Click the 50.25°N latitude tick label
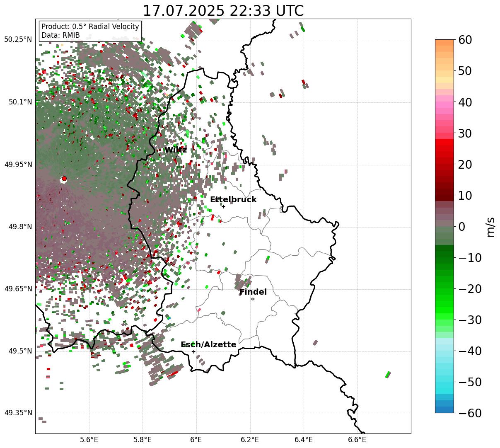Viewport: 500px width, 448px height. click(x=18, y=40)
